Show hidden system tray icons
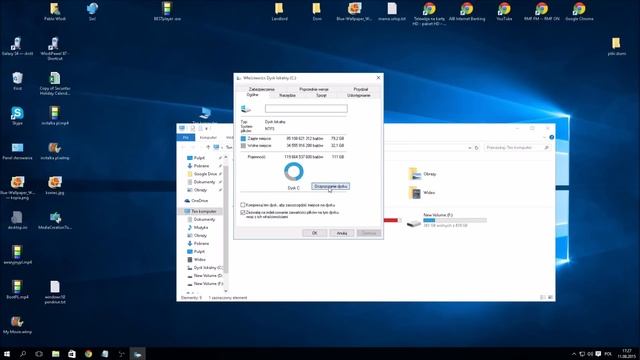 click(574, 353)
